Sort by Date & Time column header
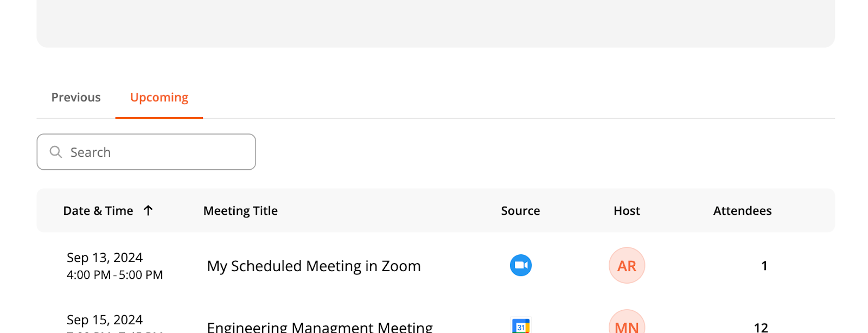The width and height of the screenshot is (868, 333). (x=98, y=210)
